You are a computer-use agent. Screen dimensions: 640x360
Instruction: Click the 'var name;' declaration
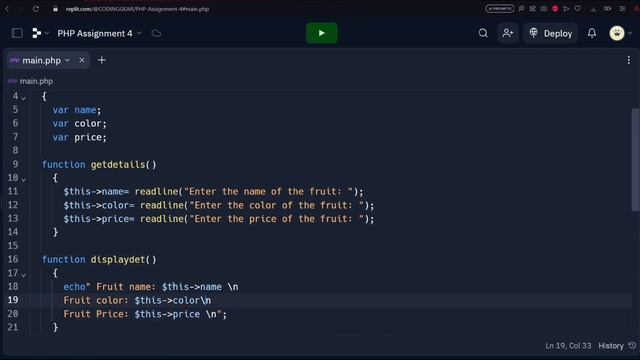click(77, 110)
